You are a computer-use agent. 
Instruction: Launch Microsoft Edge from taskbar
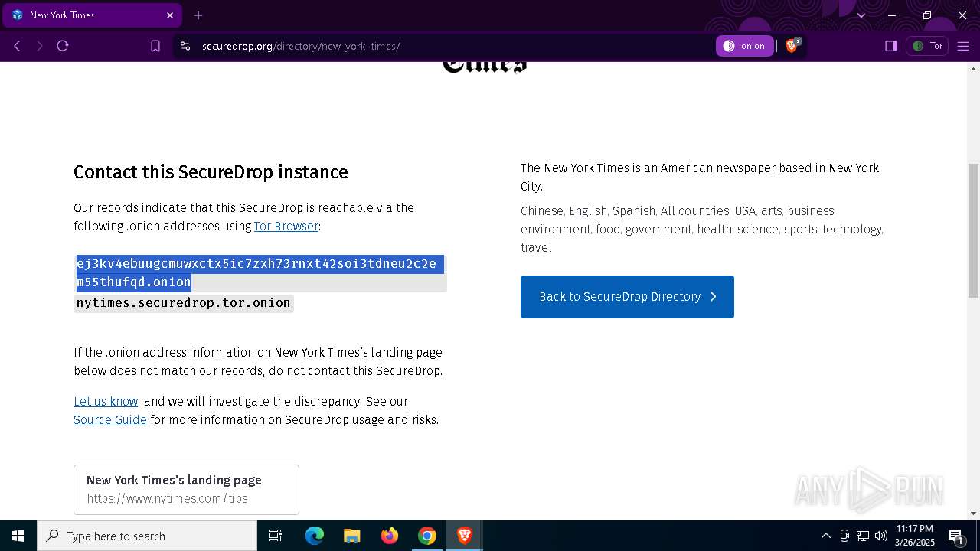pyautogui.click(x=315, y=536)
